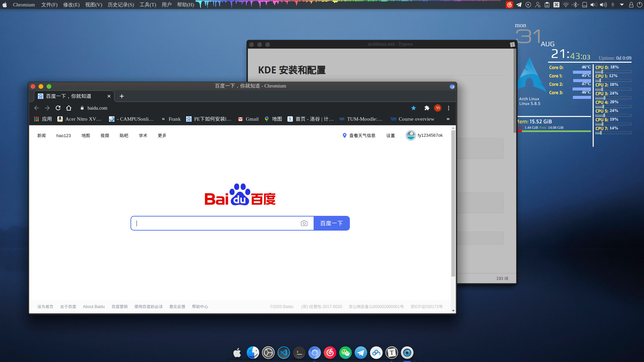Image resolution: width=644 pixels, height=362 pixels.
Task: Launch the terminal from the dock
Action: [299, 353]
